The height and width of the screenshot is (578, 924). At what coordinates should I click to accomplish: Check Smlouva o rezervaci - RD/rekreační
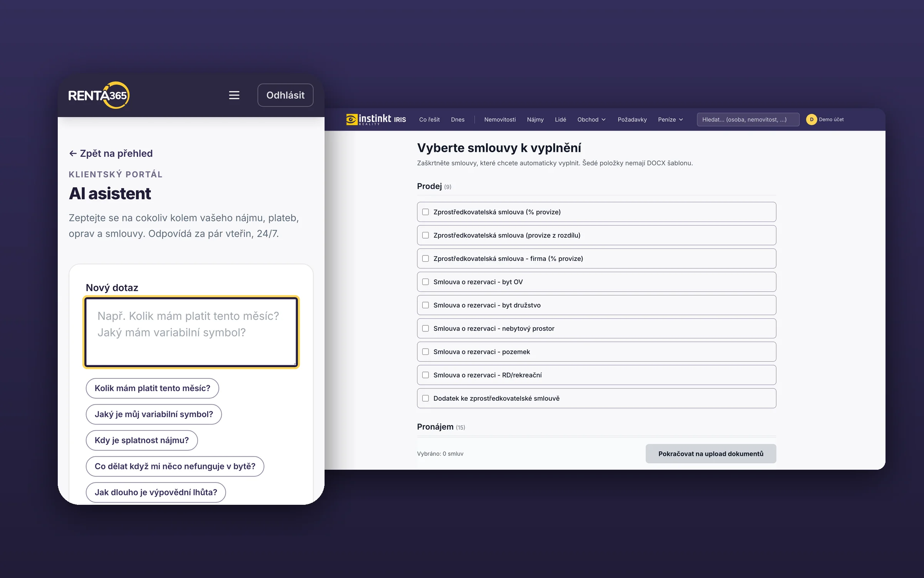point(425,375)
